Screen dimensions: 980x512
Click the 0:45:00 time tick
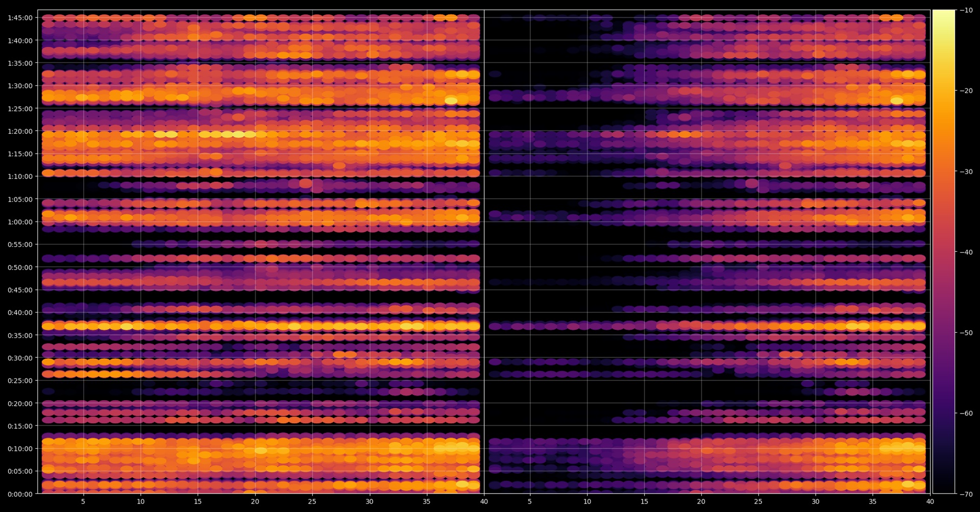coord(20,290)
